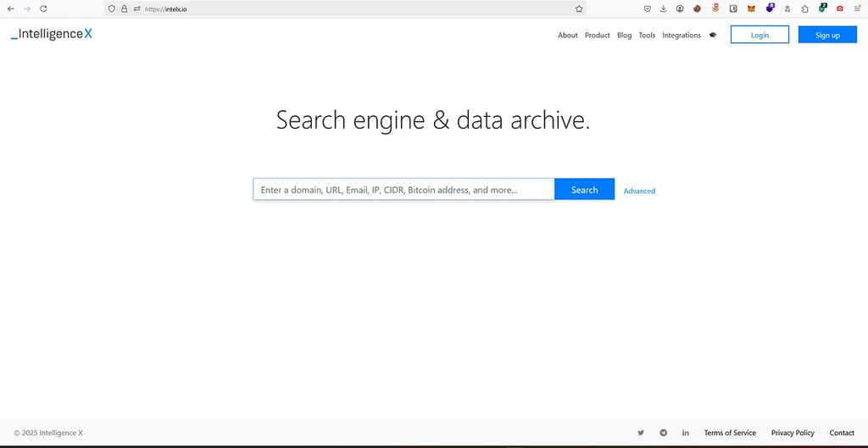Open the MetaMask fox extension icon
This screenshot has height=448, width=868.
pos(751,8)
